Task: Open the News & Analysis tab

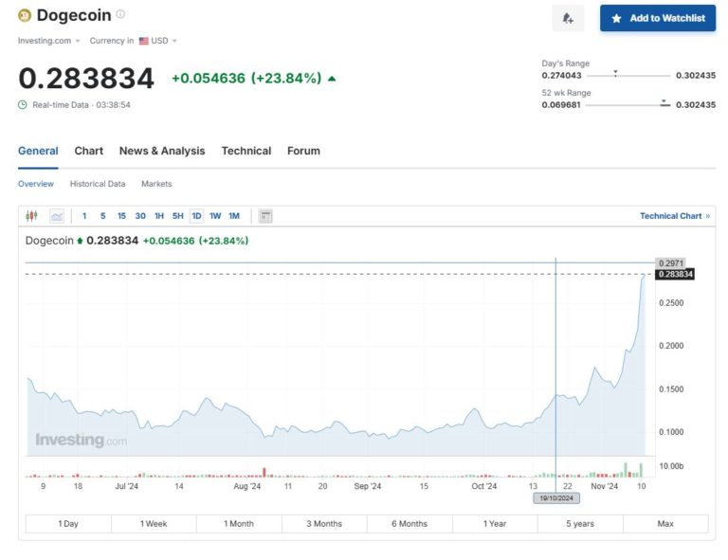Action: coord(161,151)
